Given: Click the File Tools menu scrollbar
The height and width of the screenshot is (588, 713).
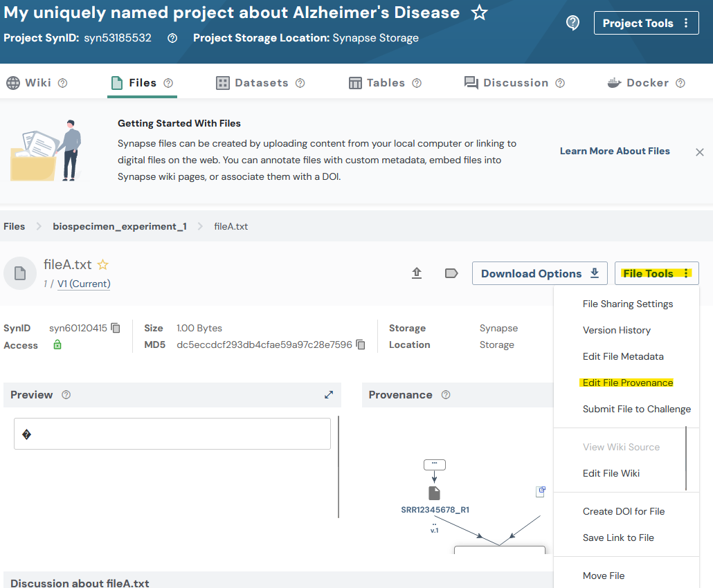Looking at the screenshot, I should pos(686,458).
